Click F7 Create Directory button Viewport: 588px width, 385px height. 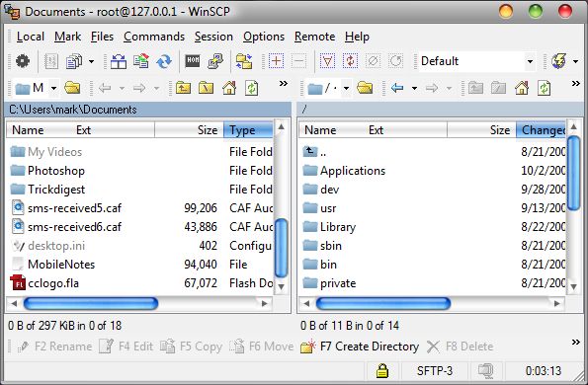coord(360,346)
